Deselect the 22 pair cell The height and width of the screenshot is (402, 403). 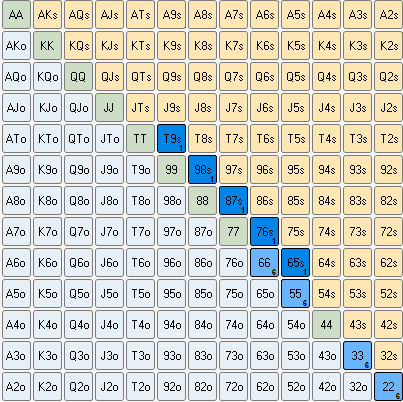(388, 386)
